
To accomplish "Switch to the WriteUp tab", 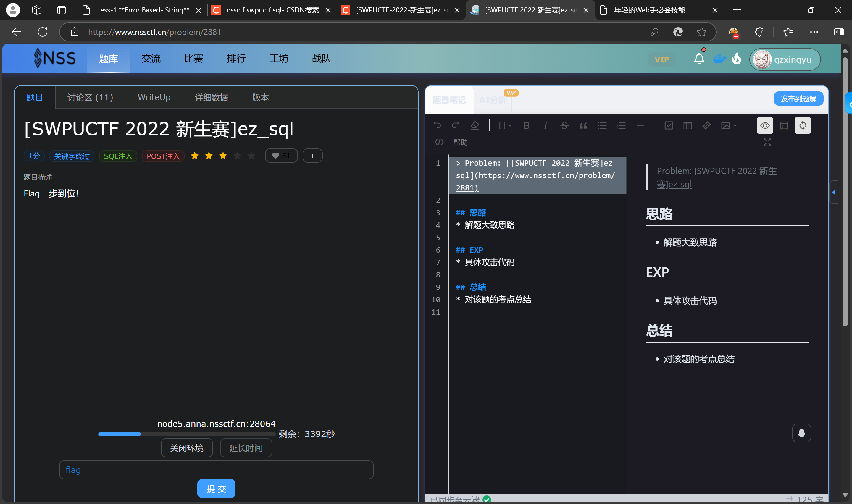I will [x=154, y=98].
